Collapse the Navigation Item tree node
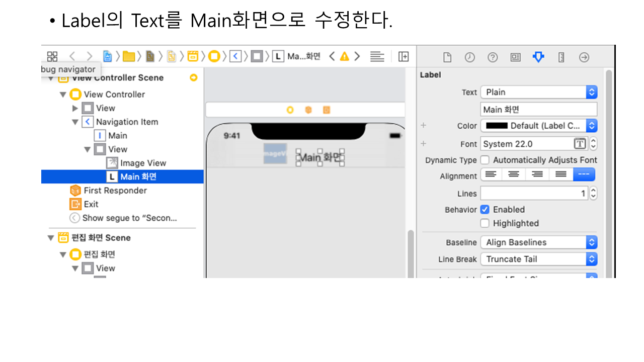 pyautogui.click(x=75, y=122)
